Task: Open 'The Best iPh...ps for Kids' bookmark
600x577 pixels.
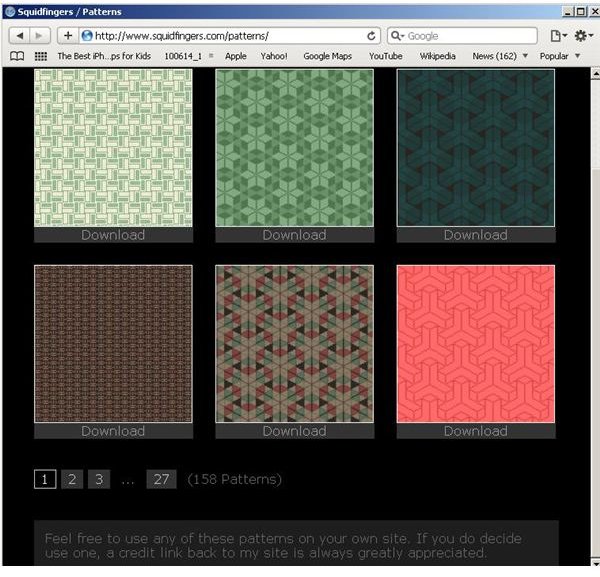Action: coord(104,56)
